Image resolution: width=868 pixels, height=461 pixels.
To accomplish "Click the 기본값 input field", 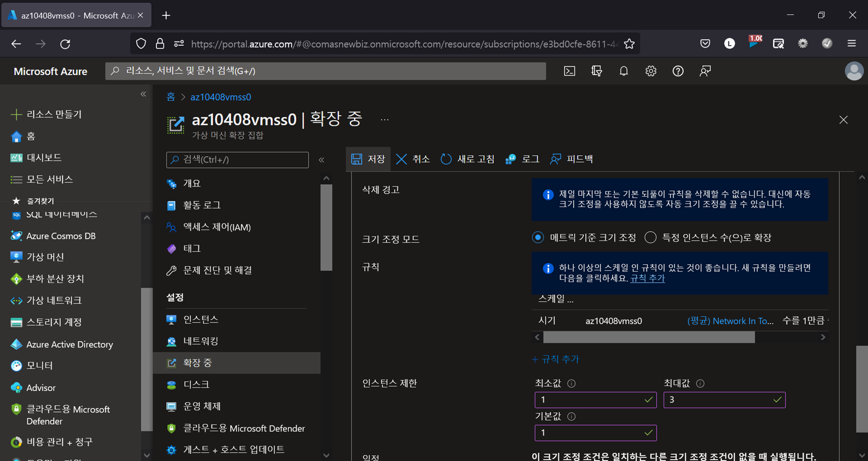I will tap(595, 433).
